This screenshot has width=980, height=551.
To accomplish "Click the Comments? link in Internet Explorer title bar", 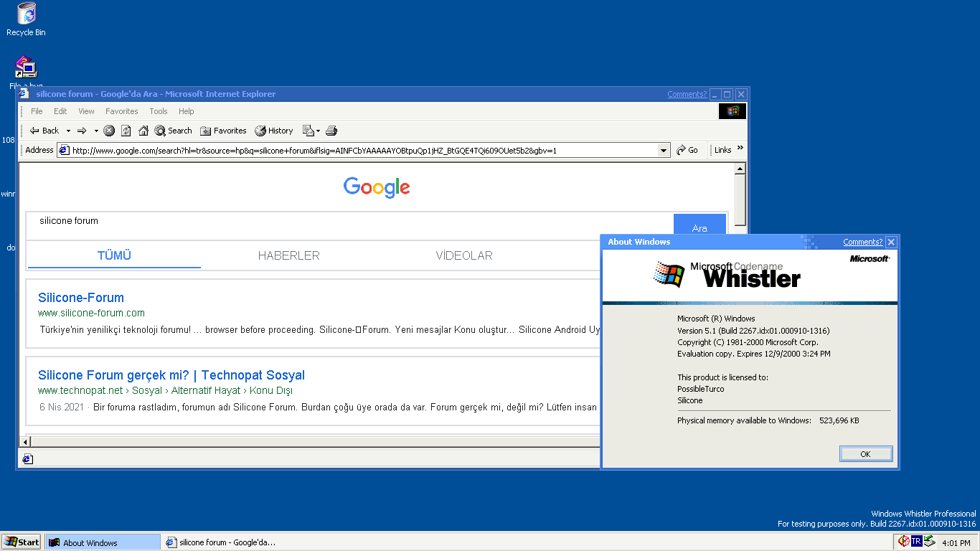I will 687,94.
